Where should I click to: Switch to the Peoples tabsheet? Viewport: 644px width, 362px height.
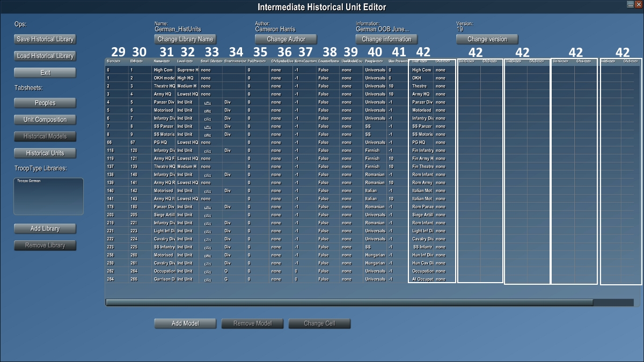(x=45, y=103)
